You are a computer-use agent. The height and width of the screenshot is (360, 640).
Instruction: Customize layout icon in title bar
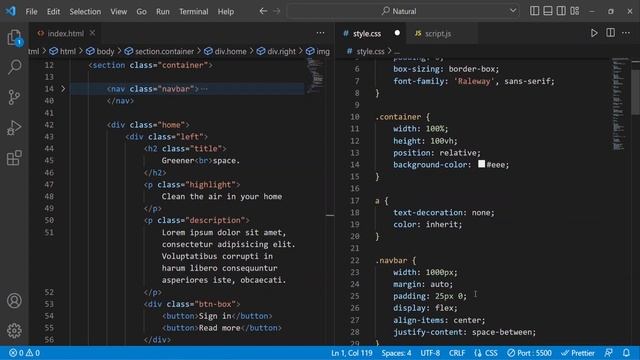pyautogui.click(x=575, y=11)
